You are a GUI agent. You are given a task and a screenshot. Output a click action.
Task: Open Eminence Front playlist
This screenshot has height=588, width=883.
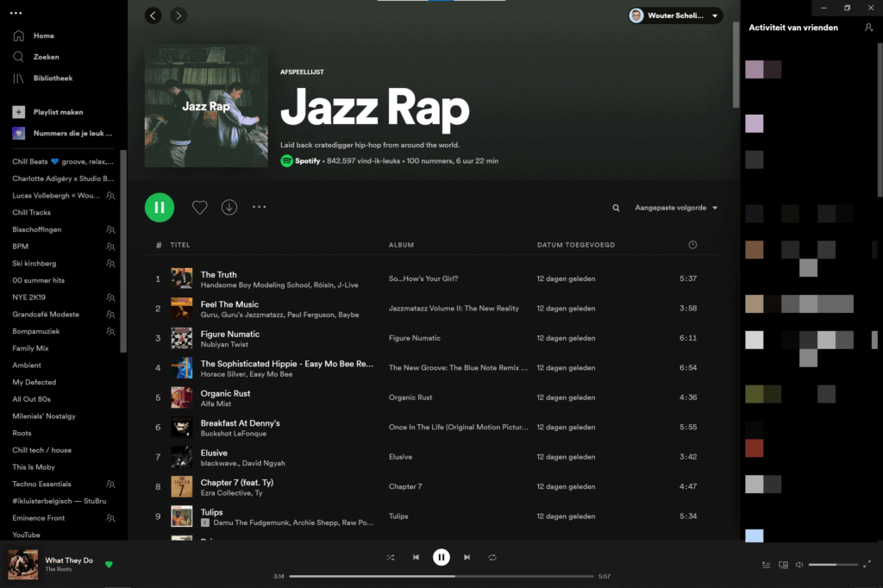point(38,518)
